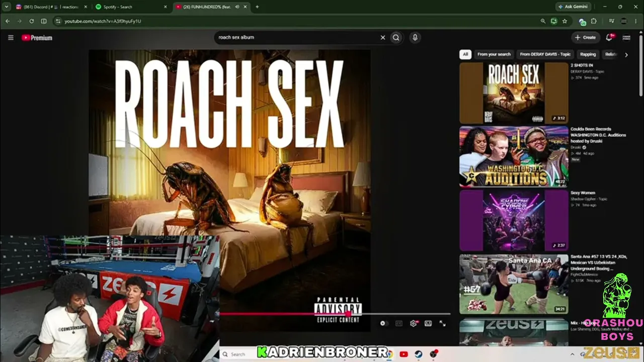The height and width of the screenshot is (362, 644).
Task: Select the 'Rapping' filter chip
Action: click(588, 54)
